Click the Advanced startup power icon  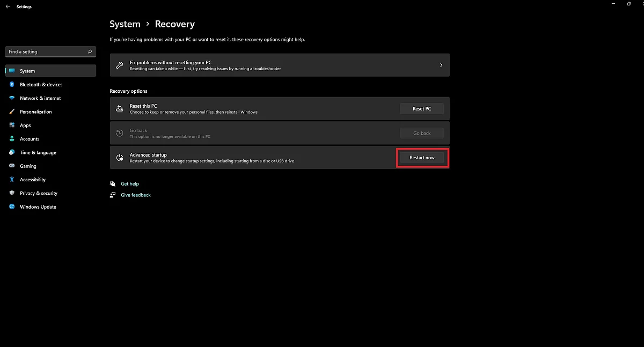(x=120, y=158)
